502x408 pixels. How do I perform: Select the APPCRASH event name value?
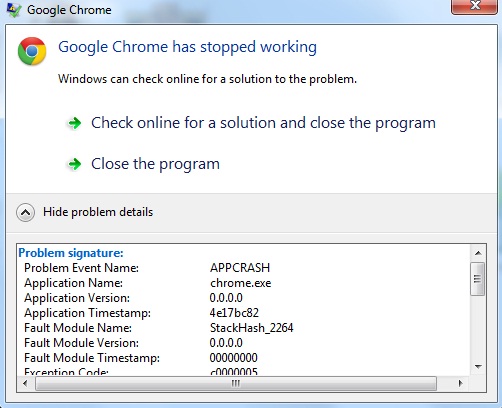tap(240, 268)
